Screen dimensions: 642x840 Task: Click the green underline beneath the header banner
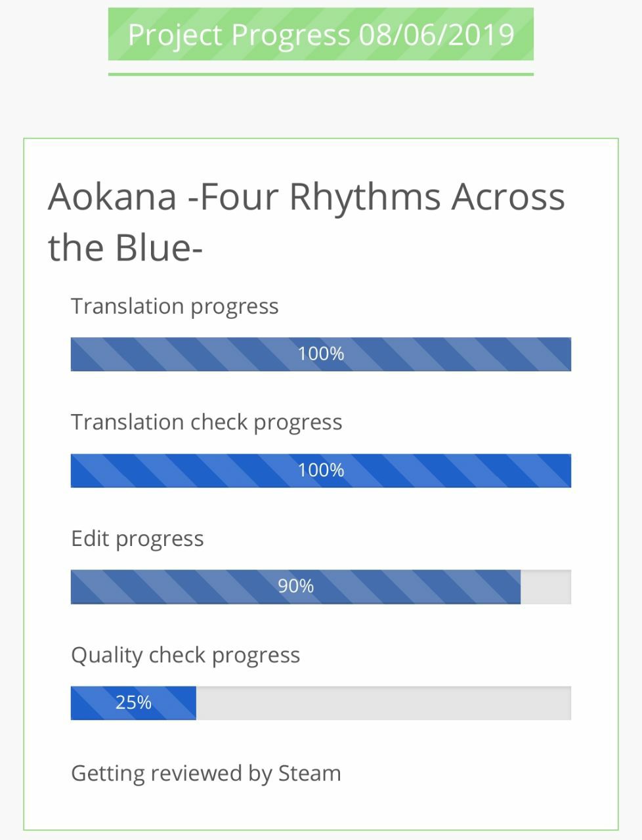pos(320,74)
